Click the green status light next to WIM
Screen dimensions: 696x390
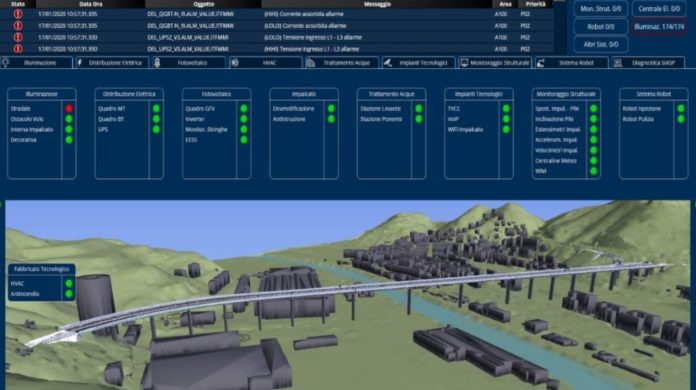tap(593, 171)
